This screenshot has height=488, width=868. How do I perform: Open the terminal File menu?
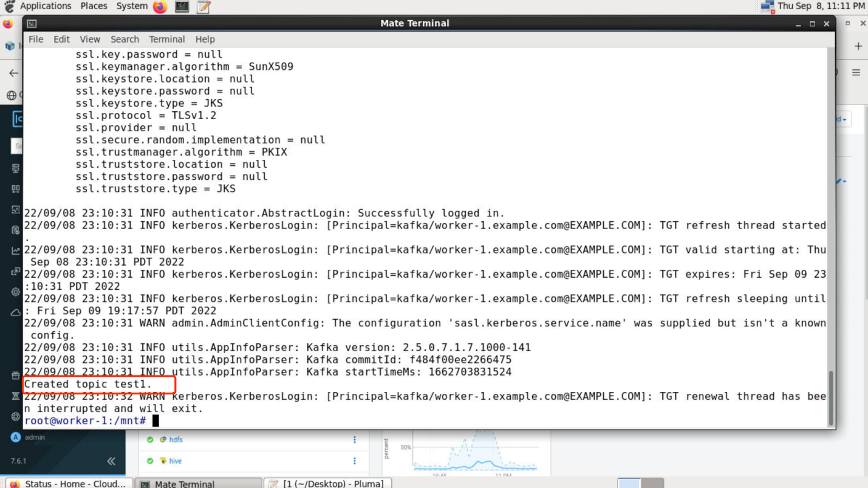click(36, 39)
